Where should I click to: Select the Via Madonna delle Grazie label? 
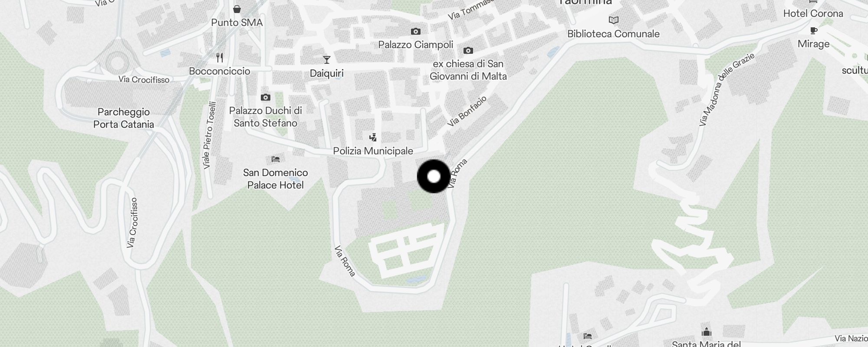727,89
